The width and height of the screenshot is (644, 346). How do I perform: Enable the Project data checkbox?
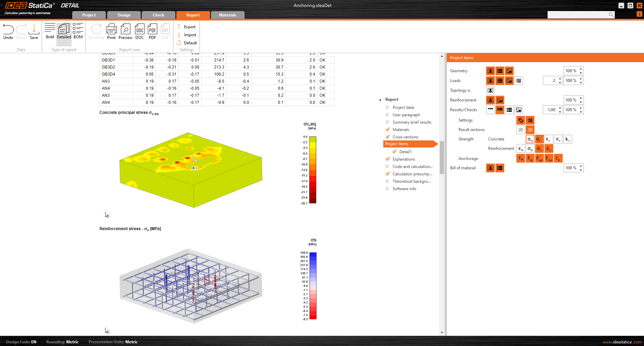coord(387,107)
